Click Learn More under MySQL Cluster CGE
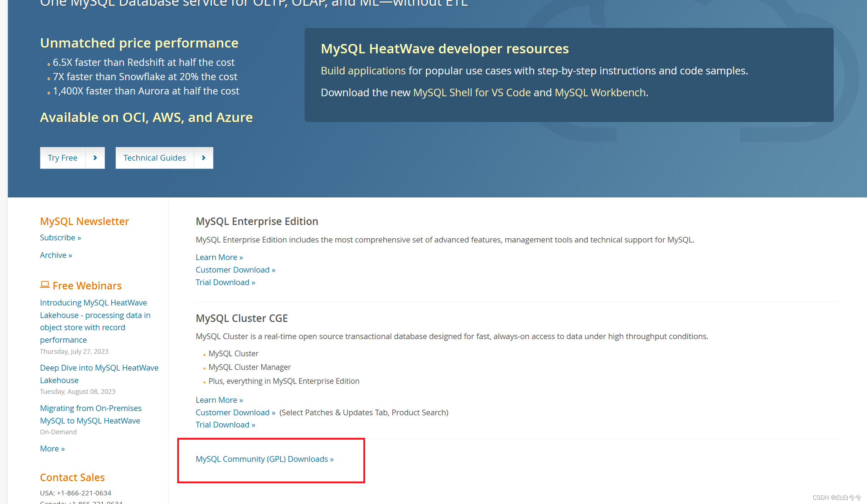The width and height of the screenshot is (867, 504). tap(219, 400)
